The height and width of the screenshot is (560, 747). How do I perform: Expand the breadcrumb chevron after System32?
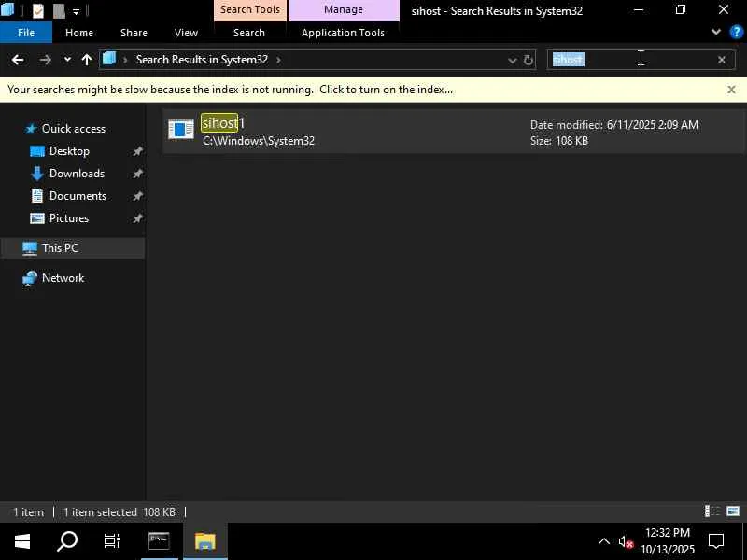[278, 60]
